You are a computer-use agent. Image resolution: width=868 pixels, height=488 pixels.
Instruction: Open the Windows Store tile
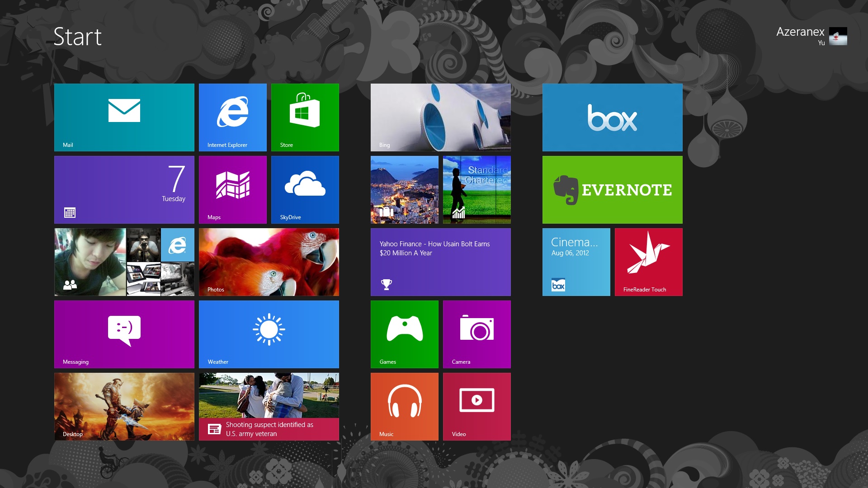coord(305,117)
